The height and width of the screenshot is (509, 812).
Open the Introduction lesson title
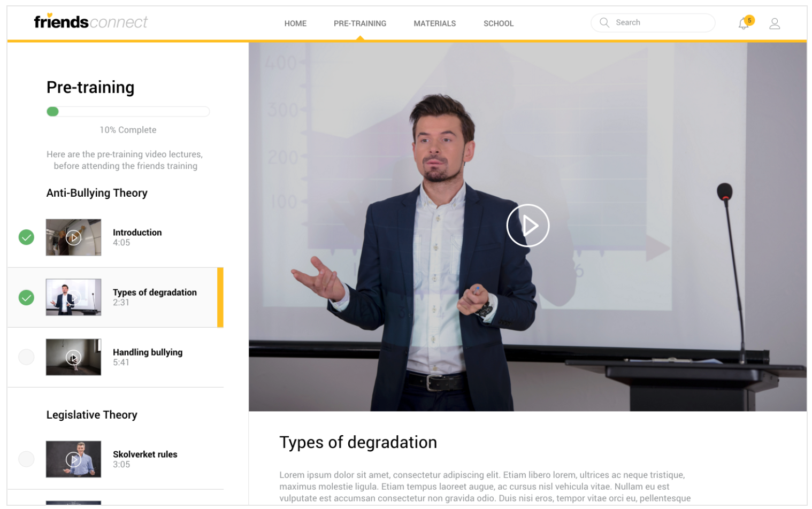(x=137, y=232)
